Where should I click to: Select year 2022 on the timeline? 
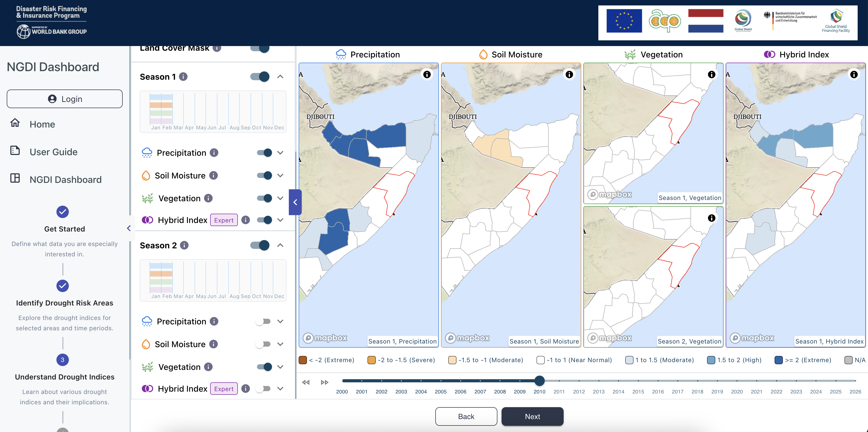(x=776, y=392)
